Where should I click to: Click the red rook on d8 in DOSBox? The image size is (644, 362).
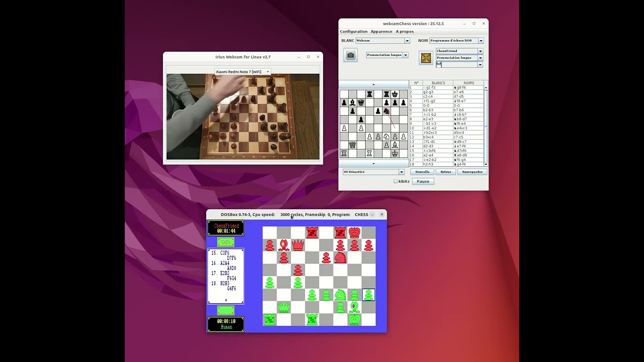[312, 232]
